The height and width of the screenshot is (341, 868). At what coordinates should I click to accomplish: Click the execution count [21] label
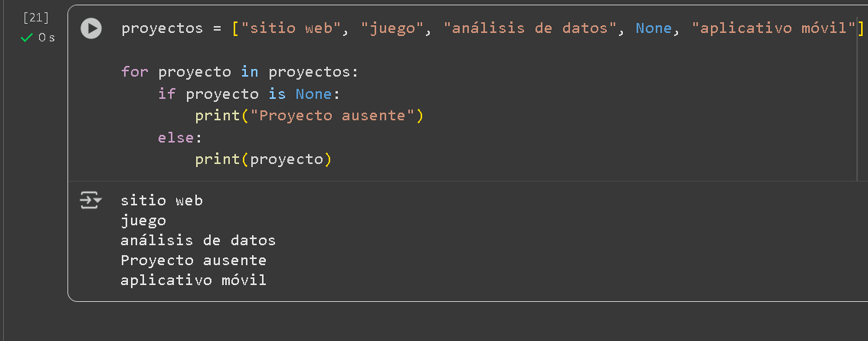click(x=37, y=18)
